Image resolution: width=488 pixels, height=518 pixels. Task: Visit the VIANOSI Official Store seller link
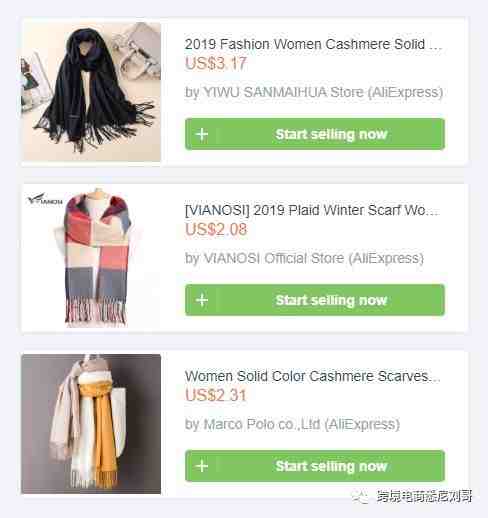coord(304,258)
